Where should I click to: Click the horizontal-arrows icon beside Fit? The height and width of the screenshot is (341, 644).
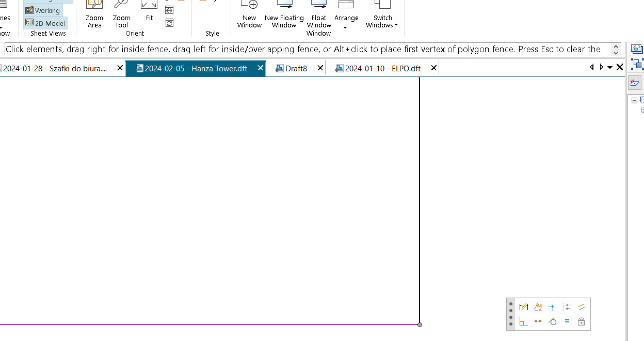click(x=169, y=10)
